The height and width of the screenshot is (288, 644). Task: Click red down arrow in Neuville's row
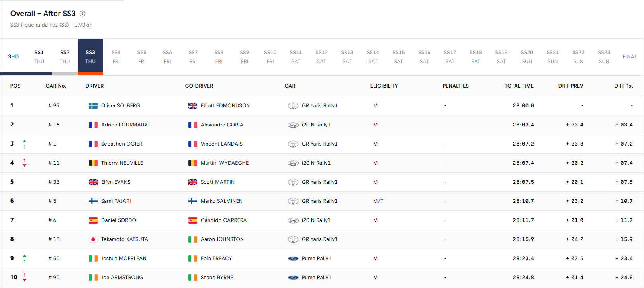tap(25, 165)
